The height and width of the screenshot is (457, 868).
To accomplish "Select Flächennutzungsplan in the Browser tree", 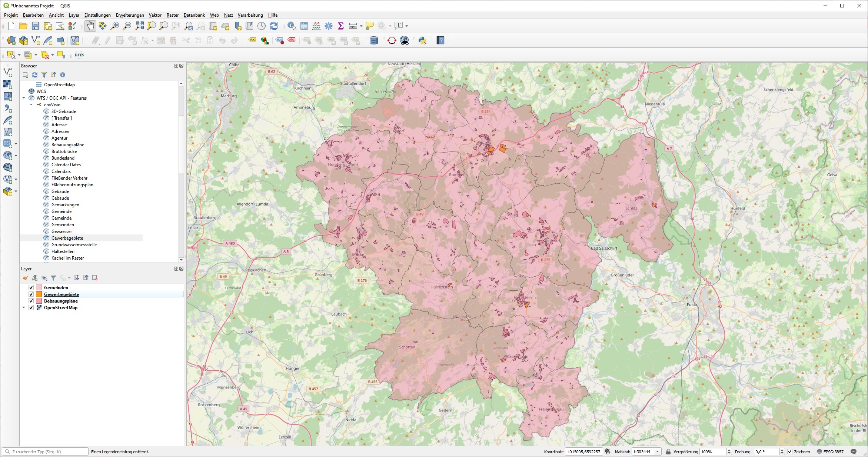I will point(72,185).
